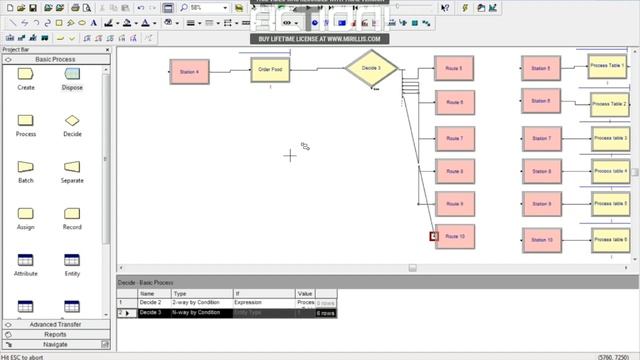The image size is (640, 360).
Task: Open Print Preview icon
Action: (87, 8)
